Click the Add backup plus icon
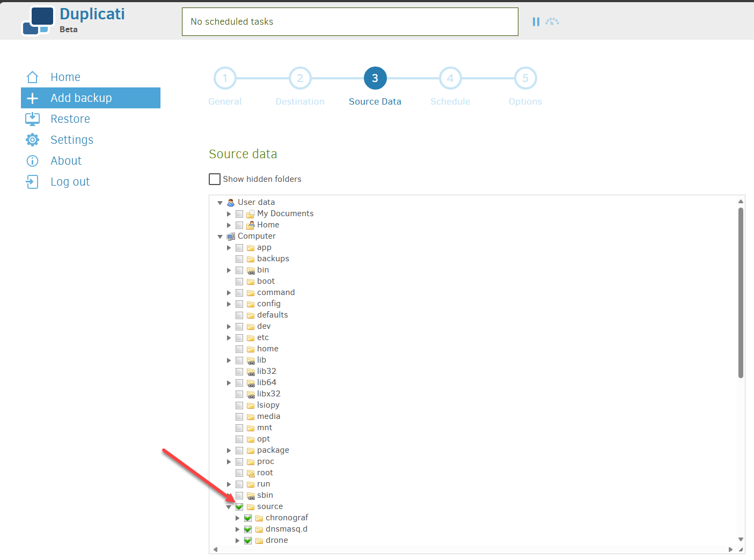Image resolution: width=754 pixels, height=560 pixels. 32,98
